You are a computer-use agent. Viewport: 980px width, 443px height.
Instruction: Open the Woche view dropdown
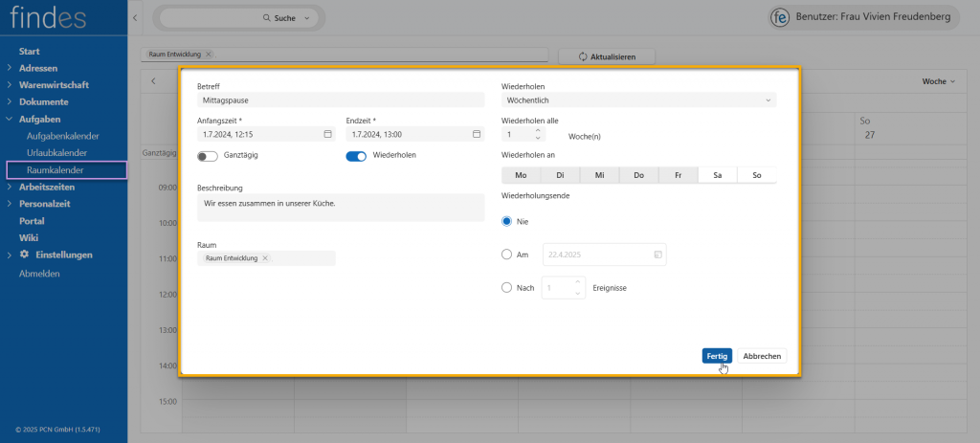coord(938,81)
